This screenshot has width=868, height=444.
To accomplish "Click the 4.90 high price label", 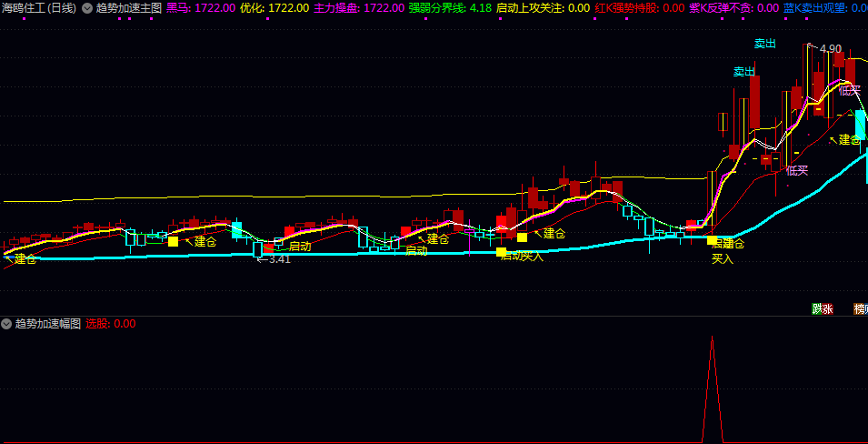I will [831, 49].
